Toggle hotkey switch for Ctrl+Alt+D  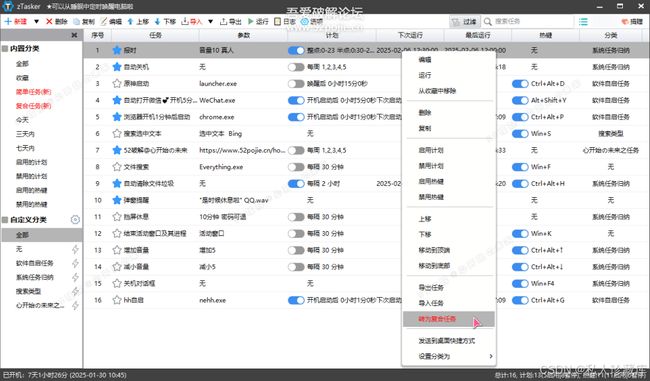520,83
